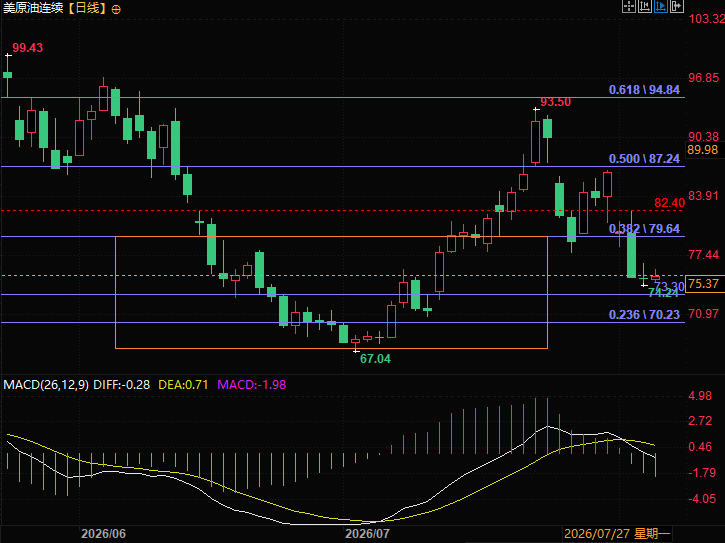The height and width of the screenshot is (543, 725).
Task: Select the 0.618\94.84 Fibonacci level label
Action: [645, 90]
